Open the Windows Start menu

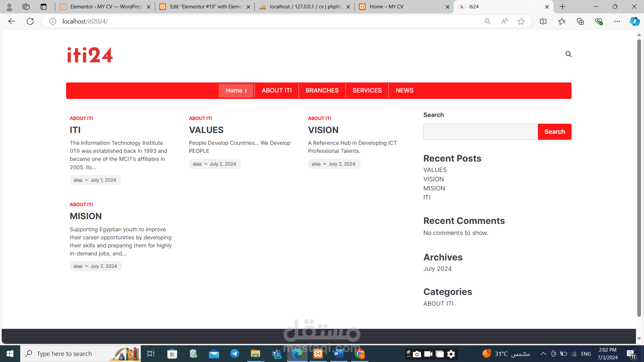pos(10,354)
